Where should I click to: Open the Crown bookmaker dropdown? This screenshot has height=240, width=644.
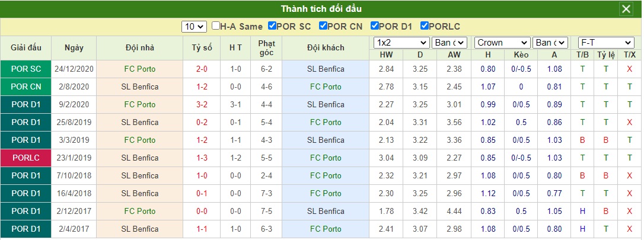click(502, 43)
